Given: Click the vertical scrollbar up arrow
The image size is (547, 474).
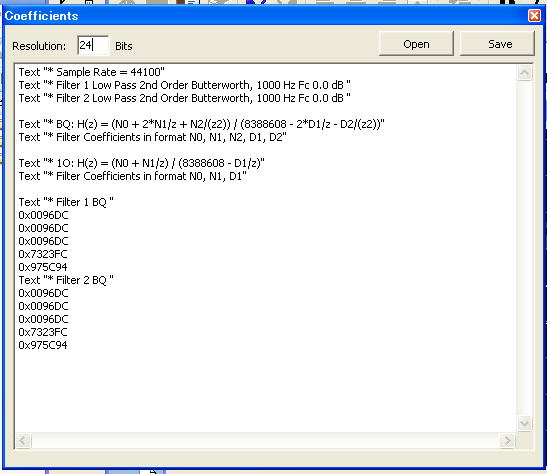Looking at the screenshot, I should pyautogui.click(x=524, y=73).
